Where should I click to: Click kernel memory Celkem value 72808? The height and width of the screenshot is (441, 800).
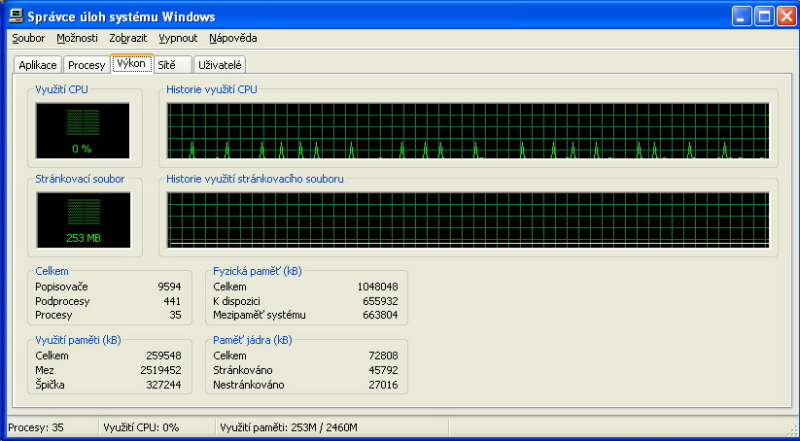[384, 356]
